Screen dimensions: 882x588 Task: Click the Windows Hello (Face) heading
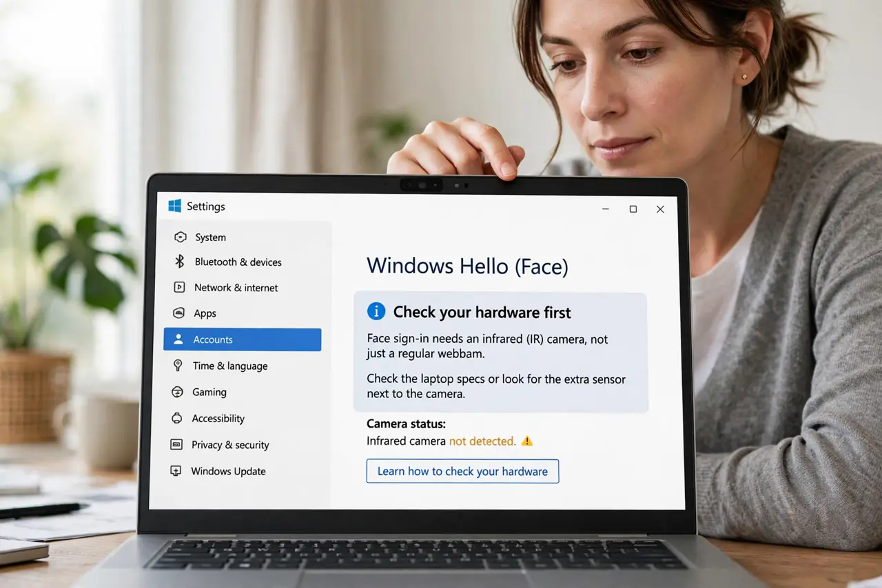(x=467, y=266)
